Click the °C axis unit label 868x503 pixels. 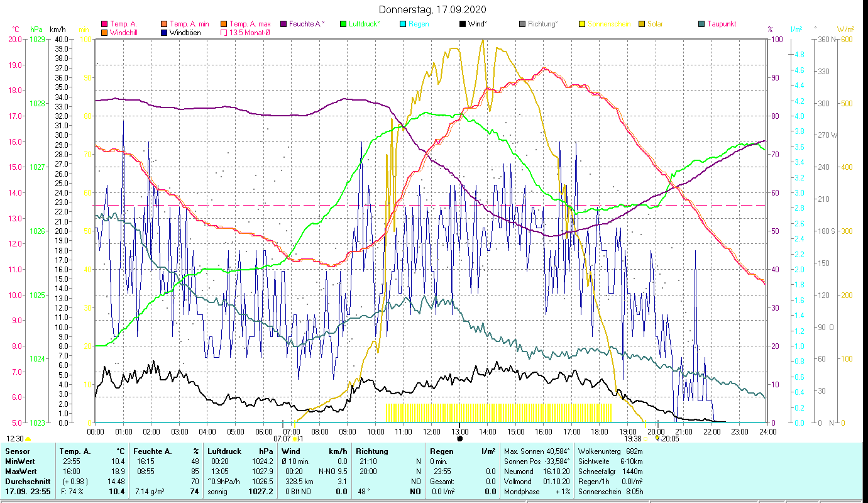[16, 30]
